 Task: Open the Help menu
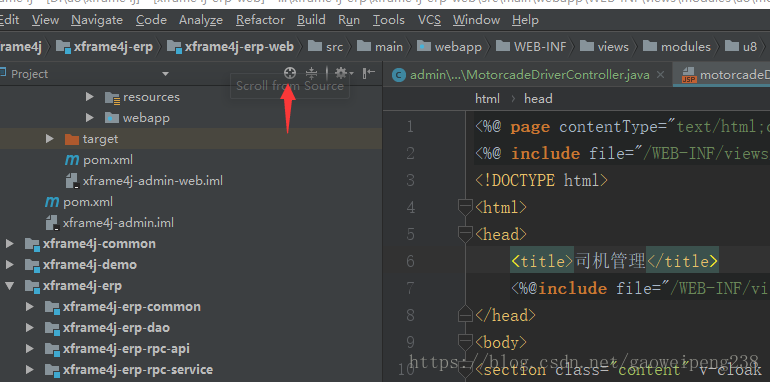(525, 20)
